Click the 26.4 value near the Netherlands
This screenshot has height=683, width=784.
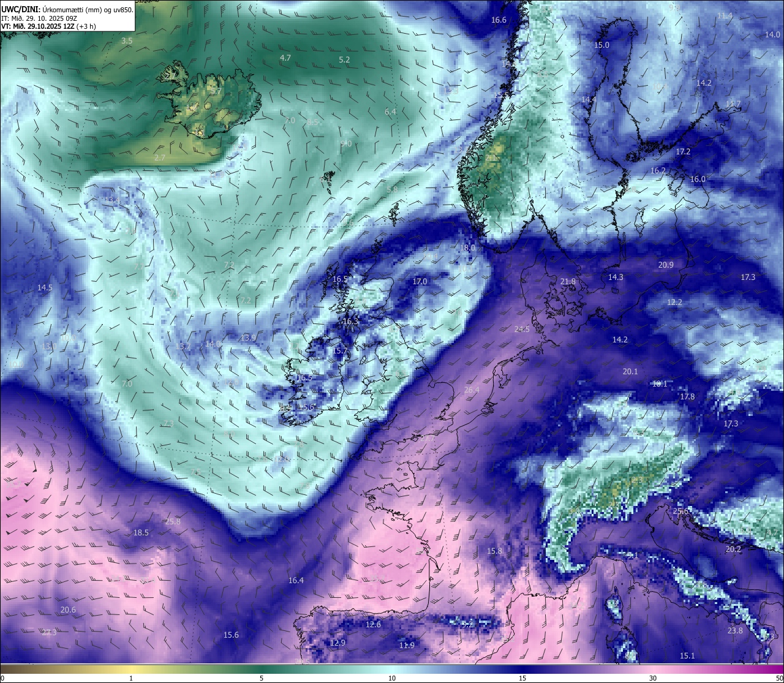[x=472, y=390]
